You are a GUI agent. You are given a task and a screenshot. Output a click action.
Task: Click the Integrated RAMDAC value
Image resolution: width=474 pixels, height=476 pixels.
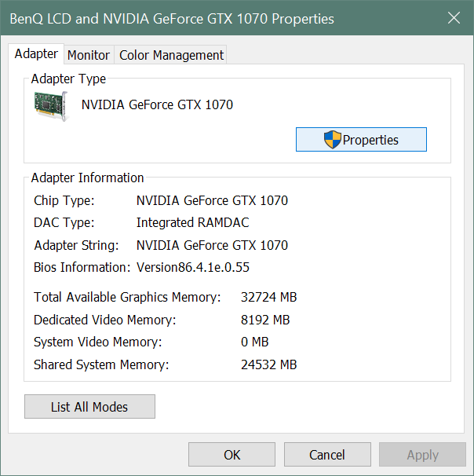click(x=192, y=223)
